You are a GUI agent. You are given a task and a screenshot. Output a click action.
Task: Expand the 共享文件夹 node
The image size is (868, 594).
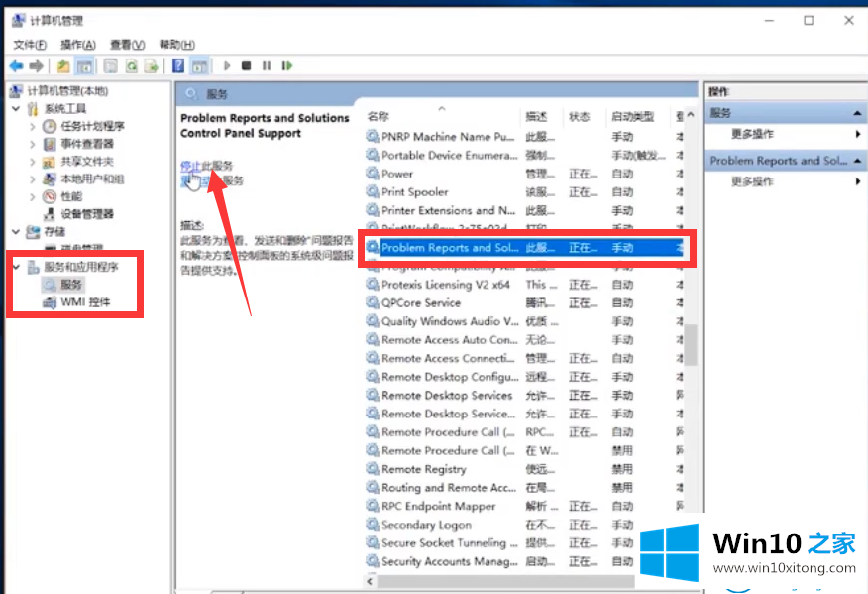point(32,162)
